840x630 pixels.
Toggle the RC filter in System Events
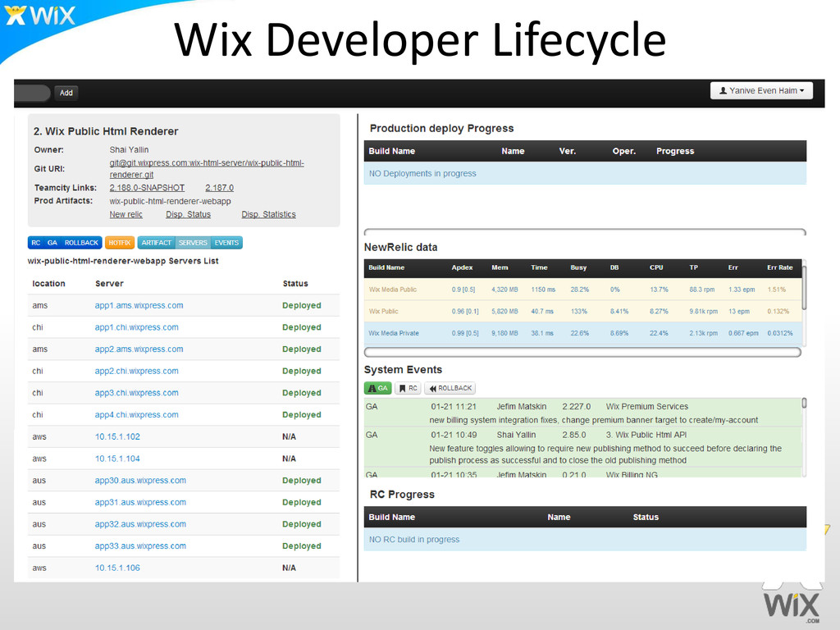tap(409, 388)
